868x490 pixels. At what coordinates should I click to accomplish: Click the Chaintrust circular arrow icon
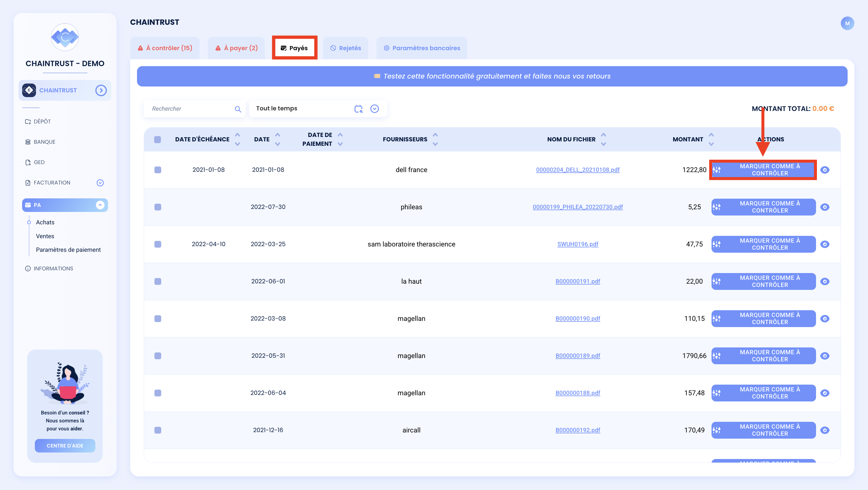(101, 90)
